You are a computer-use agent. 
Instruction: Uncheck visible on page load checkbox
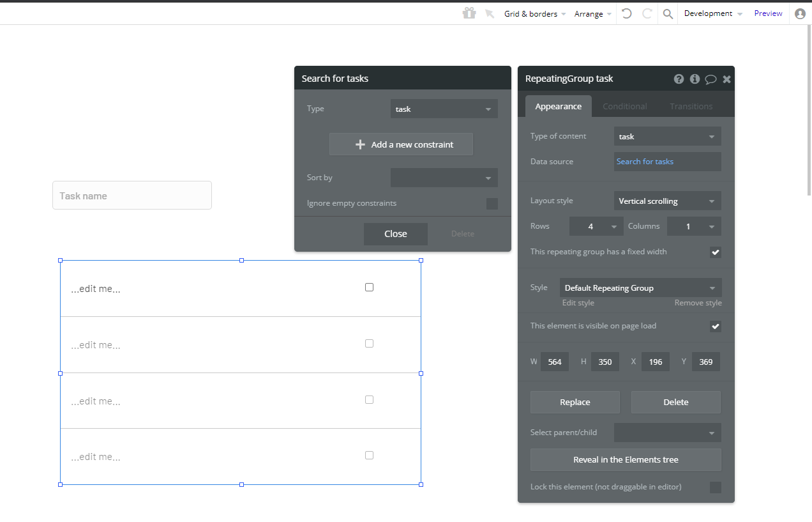pyautogui.click(x=715, y=326)
